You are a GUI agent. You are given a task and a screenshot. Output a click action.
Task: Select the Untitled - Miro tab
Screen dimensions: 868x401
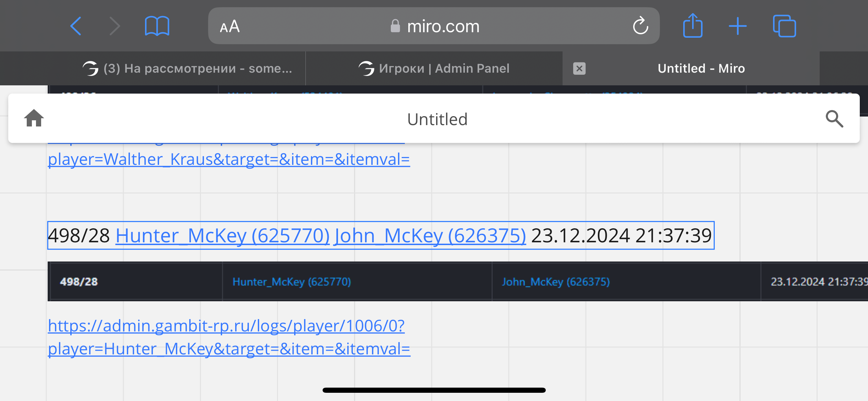[701, 69]
